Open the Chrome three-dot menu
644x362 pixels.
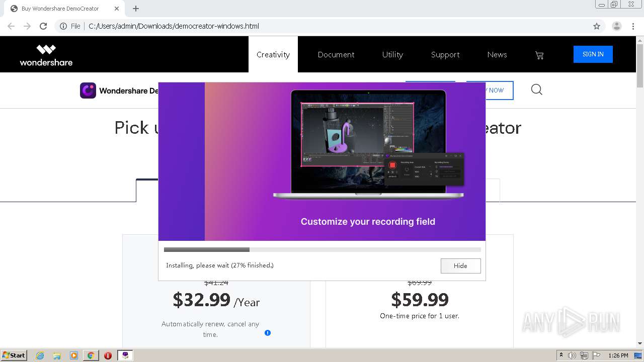point(633,26)
